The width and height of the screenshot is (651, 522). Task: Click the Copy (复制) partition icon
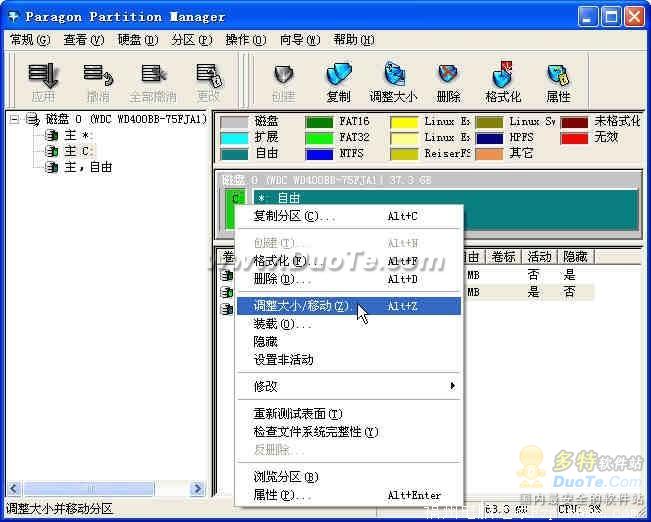[338, 82]
